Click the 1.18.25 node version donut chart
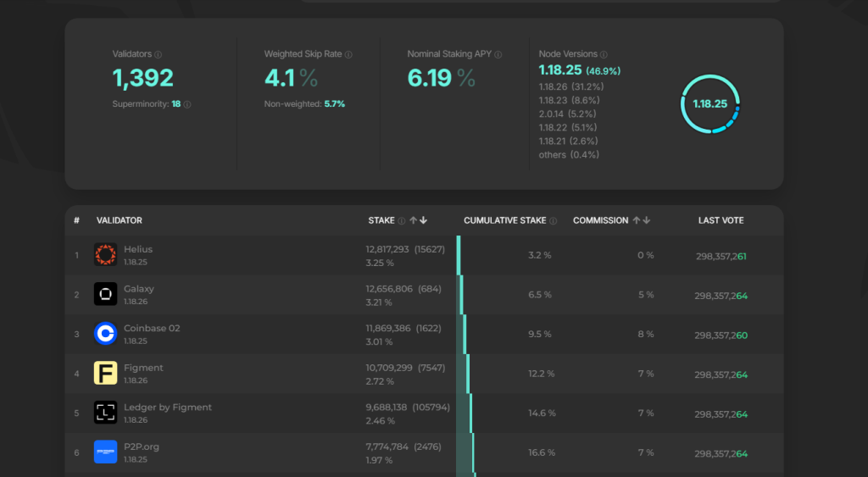The image size is (868, 477). [x=709, y=104]
